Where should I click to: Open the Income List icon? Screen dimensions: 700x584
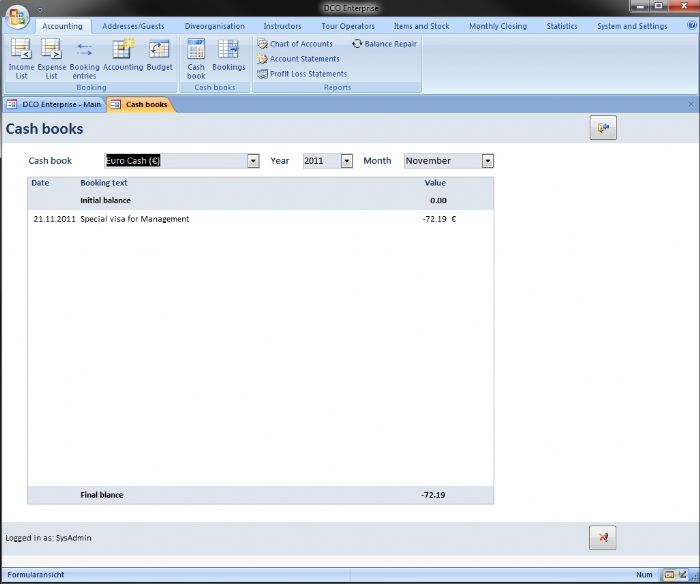point(21,58)
